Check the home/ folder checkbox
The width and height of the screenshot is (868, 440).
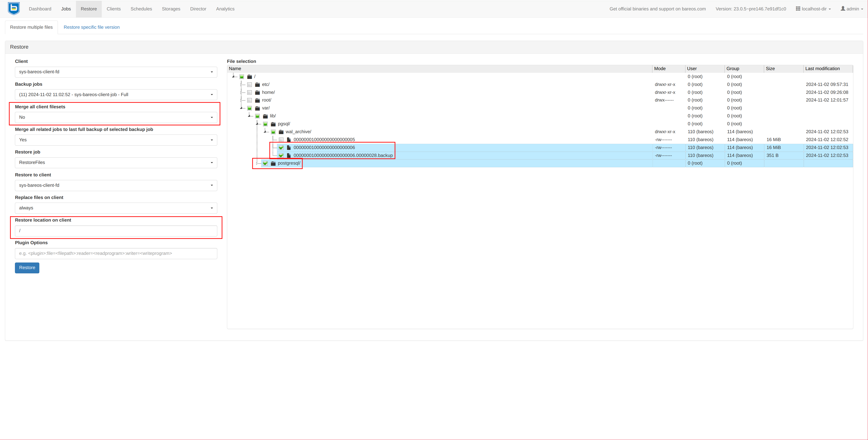click(249, 92)
